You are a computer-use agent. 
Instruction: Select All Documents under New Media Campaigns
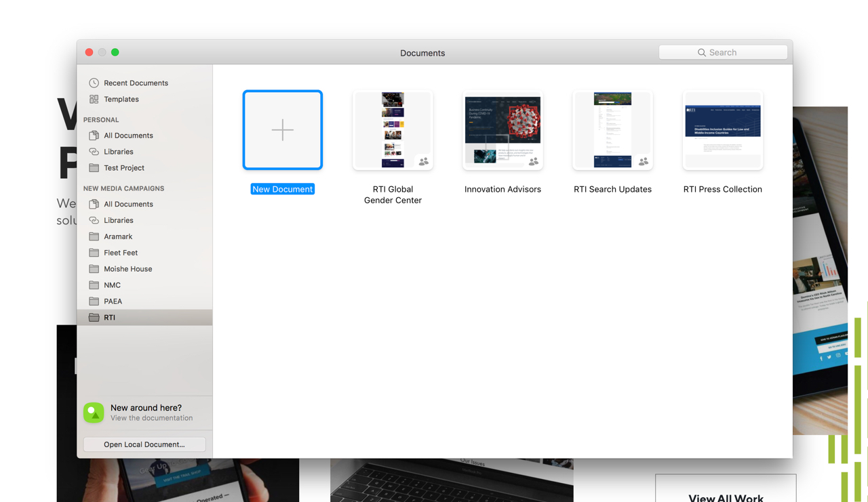pos(128,204)
